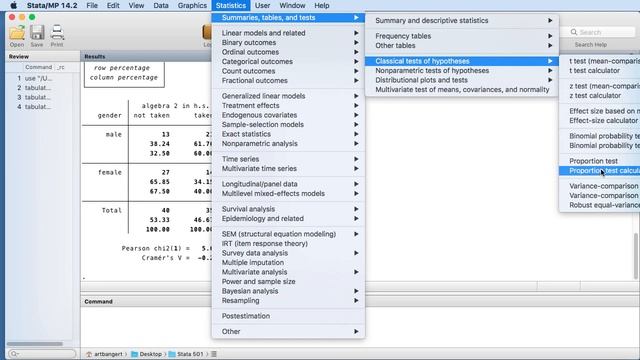The image size is (640, 360).
Task: Open the Edit menu
Action: pos(113,5)
